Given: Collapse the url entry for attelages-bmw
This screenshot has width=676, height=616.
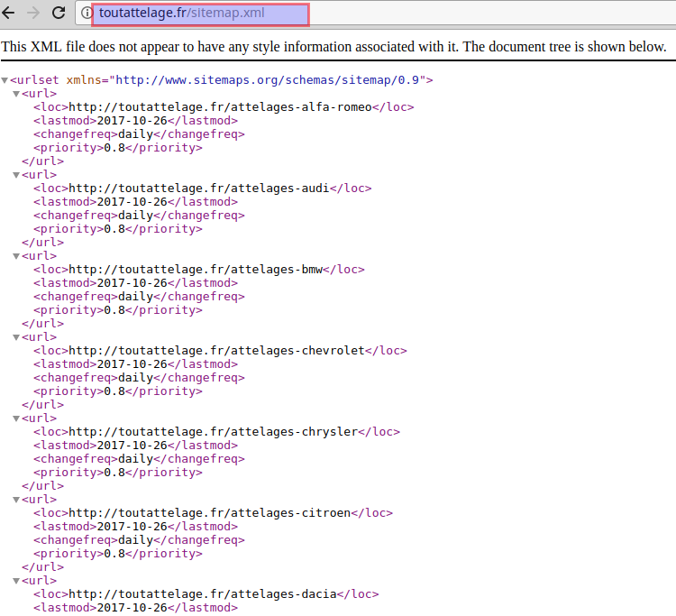Looking at the screenshot, I should tap(16, 256).
